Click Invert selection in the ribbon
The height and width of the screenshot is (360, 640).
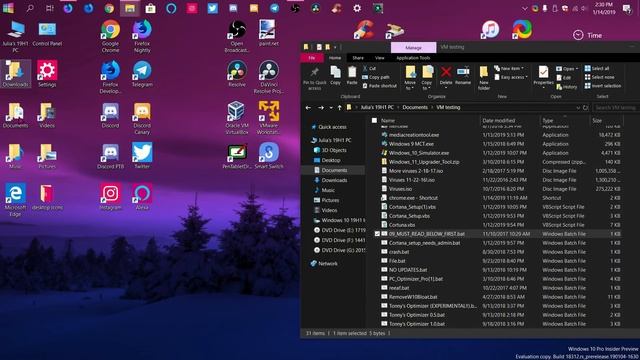[x=603, y=86]
